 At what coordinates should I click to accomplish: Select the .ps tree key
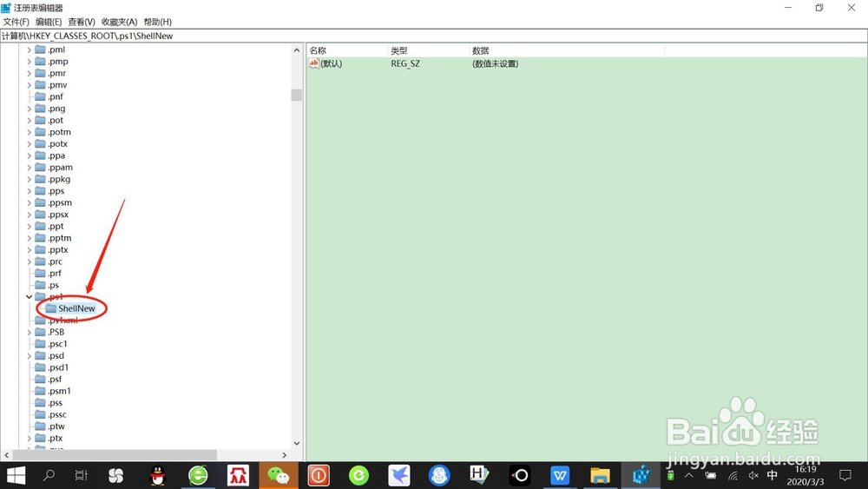tap(53, 285)
